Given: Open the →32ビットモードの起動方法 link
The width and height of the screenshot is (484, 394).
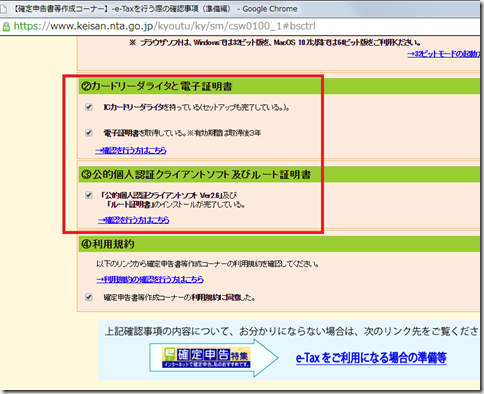Looking at the screenshot, I should pyautogui.click(x=444, y=54).
